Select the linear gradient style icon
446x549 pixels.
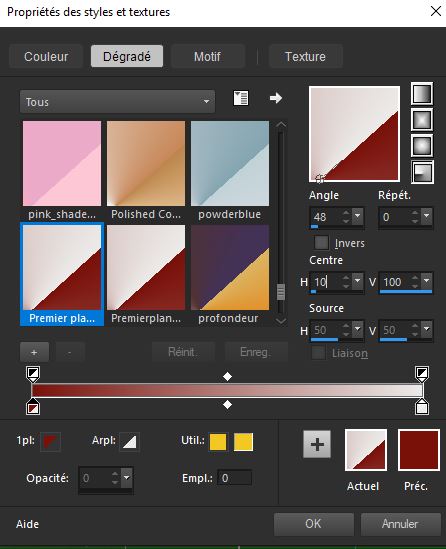coord(422,94)
